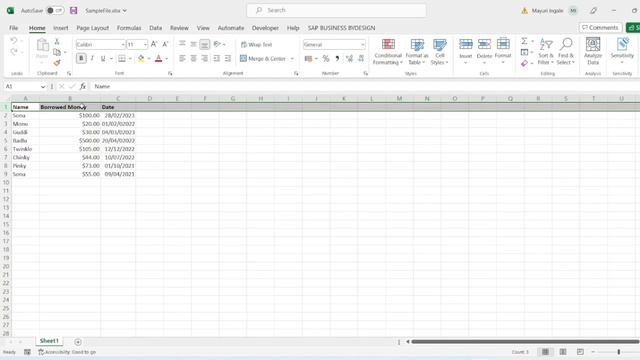Apply the yellow fill color
The width and height of the screenshot is (640, 360).
[141, 58]
